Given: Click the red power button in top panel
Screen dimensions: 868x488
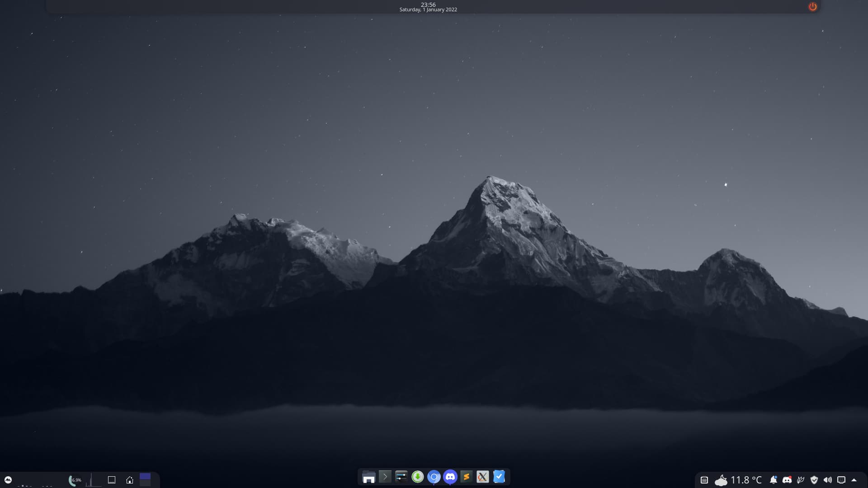Looking at the screenshot, I should click(x=813, y=7).
